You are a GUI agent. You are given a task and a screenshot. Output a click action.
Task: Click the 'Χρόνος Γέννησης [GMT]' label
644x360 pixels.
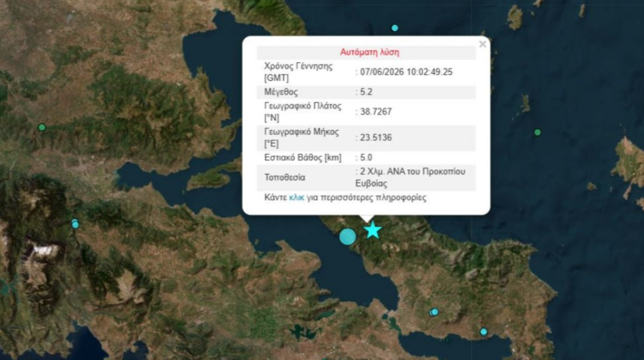(298, 72)
